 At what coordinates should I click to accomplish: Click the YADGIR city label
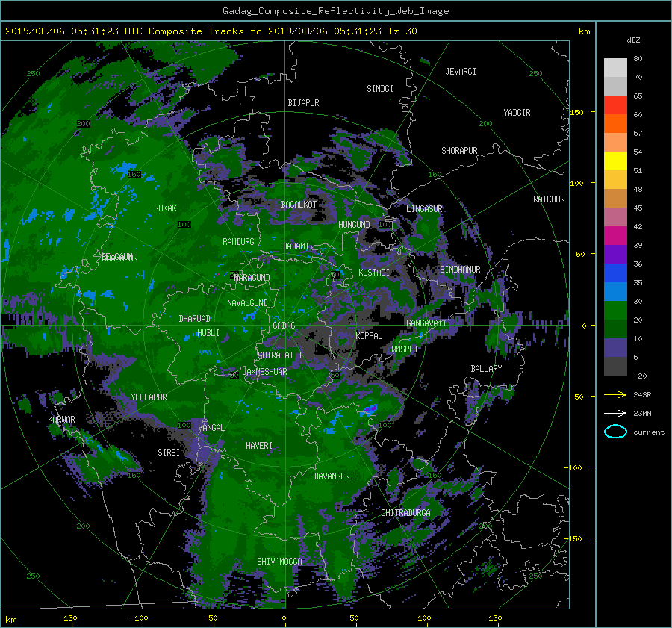pyautogui.click(x=517, y=113)
